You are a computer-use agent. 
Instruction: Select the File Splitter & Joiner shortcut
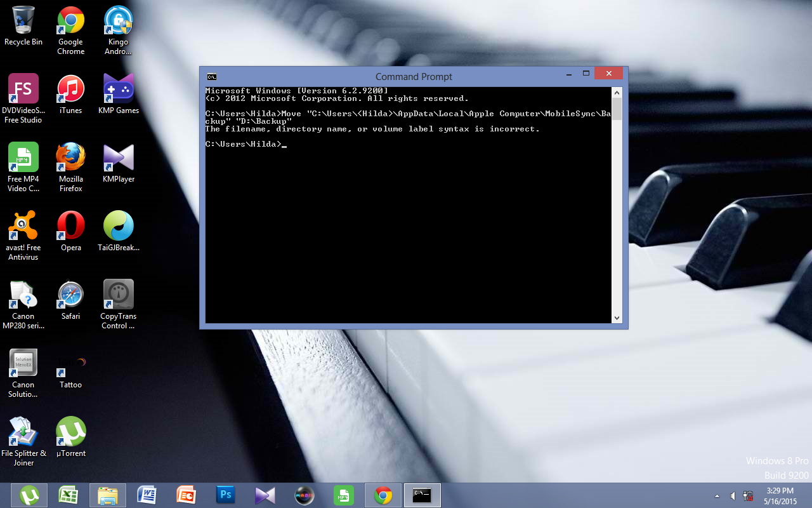tap(23, 442)
